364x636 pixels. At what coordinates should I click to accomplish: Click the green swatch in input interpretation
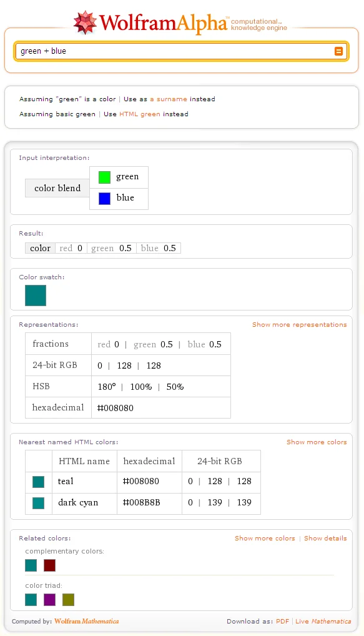[x=104, y=177]
